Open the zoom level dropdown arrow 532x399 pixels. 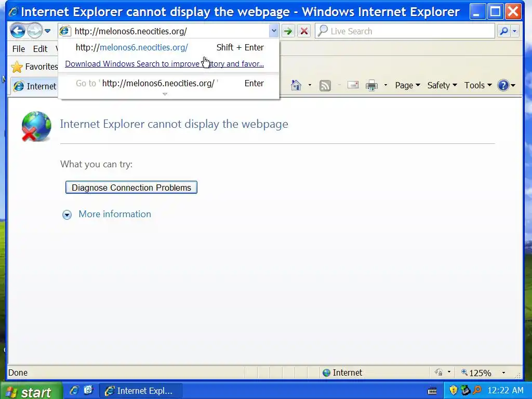pyautogui.click(x=503, y=373)
